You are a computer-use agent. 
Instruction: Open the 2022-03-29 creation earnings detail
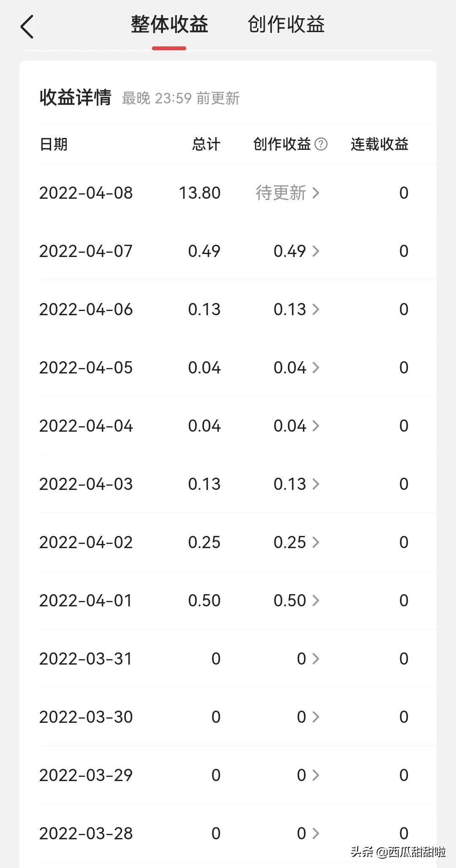coord(308,775)
